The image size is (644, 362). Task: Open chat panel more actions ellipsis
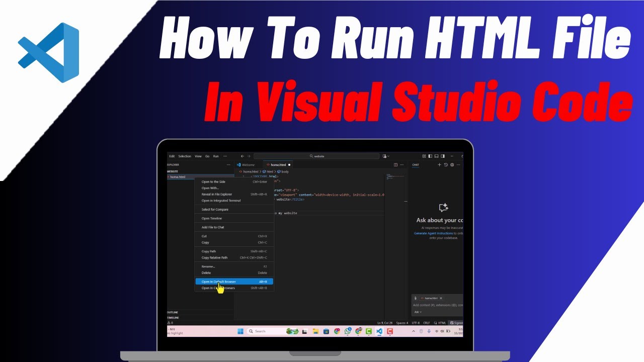coord(458,165)
